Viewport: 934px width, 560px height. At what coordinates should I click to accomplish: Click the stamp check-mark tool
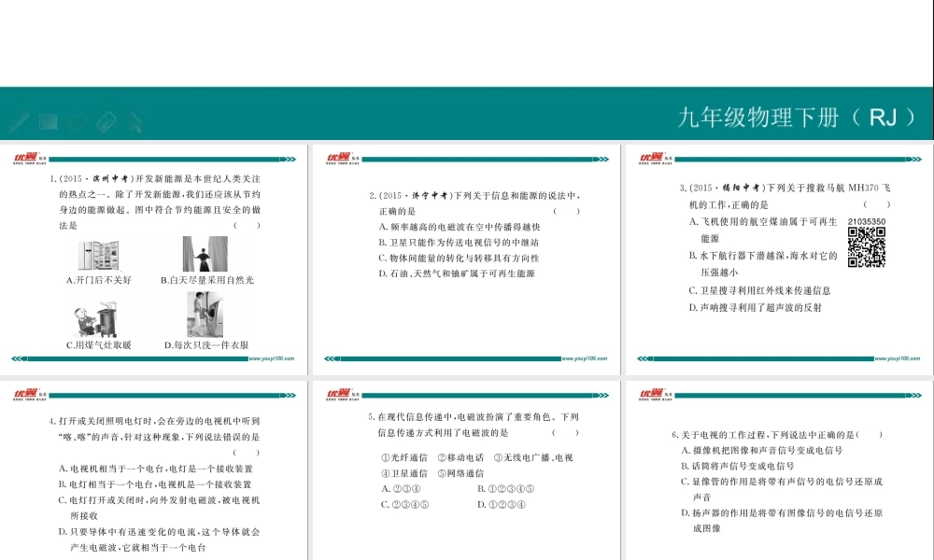(77, 121)
